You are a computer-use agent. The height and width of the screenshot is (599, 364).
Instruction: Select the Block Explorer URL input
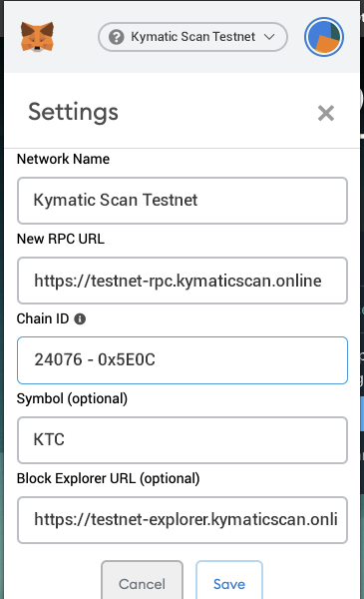point(182,520)
